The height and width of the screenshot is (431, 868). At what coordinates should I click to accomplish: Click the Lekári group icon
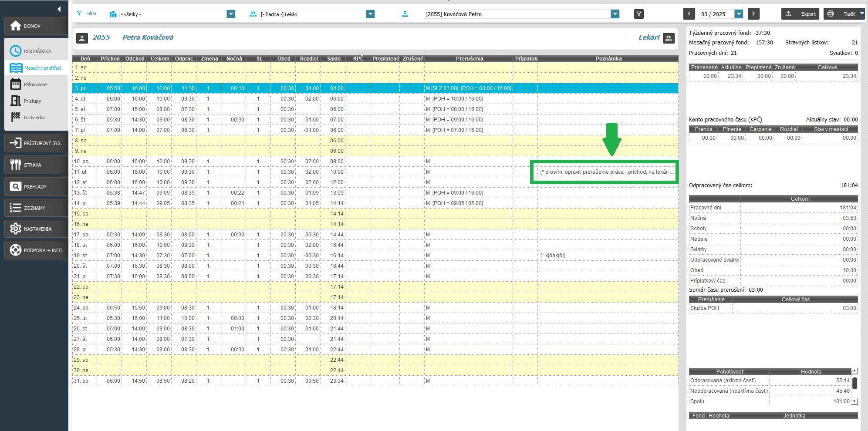[x=669, y=38]
